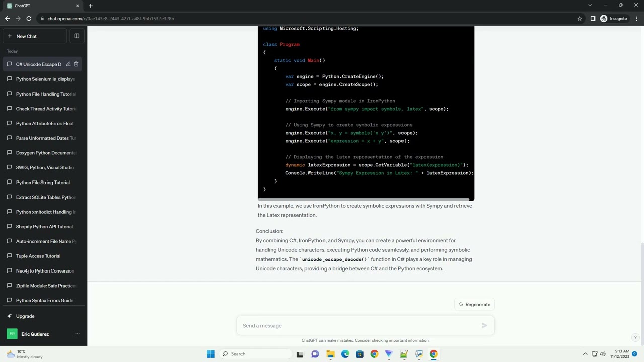Open 'Shopify Python API Tutorial' conversation
The width and height of the screenshot is (644, 362).
pyautogui.click(x=43, y=227)
